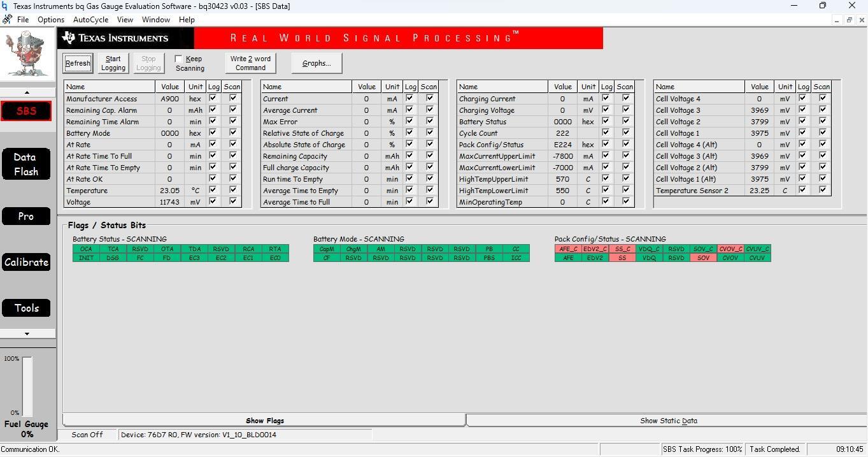
Task: Toggle the Keep Scanning checkbox
Action: tap(179, 59)
